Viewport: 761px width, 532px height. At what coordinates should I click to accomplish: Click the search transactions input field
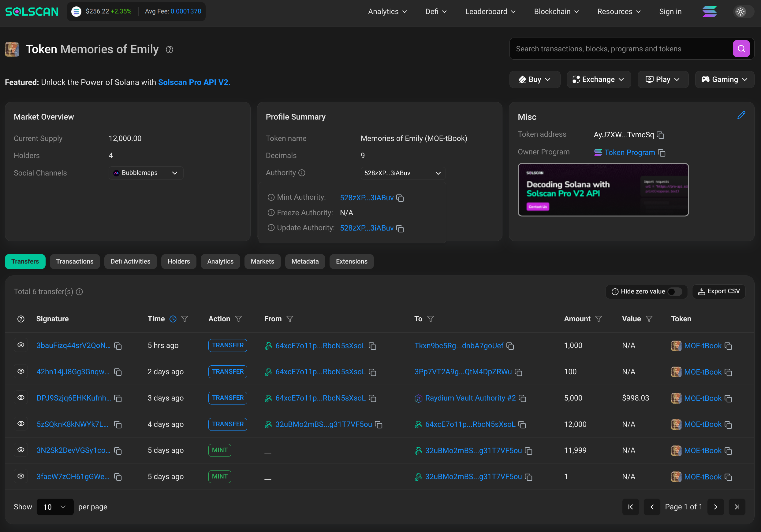[621, 49]
